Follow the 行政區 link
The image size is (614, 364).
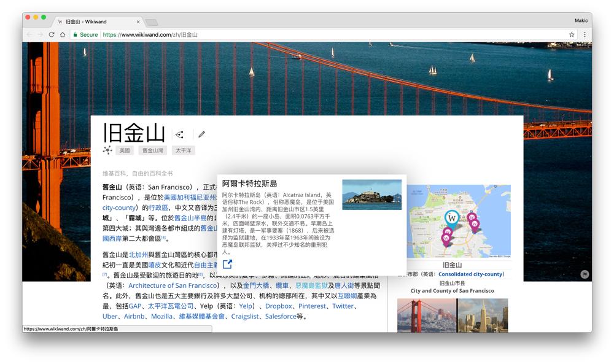pyautogui.click(x=158, y=207)
